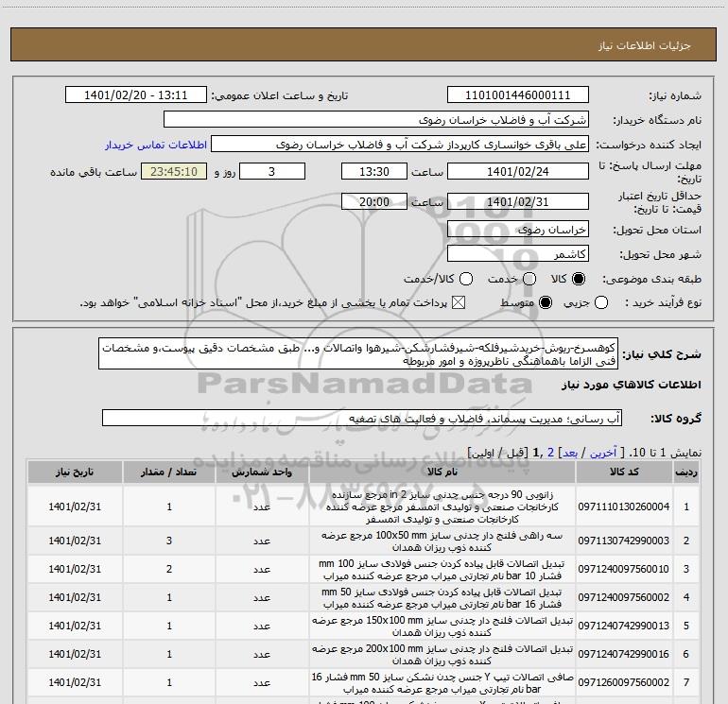Select the کالا radio button
Viewport: 728px width, 704px height.
tap(579, 279)
